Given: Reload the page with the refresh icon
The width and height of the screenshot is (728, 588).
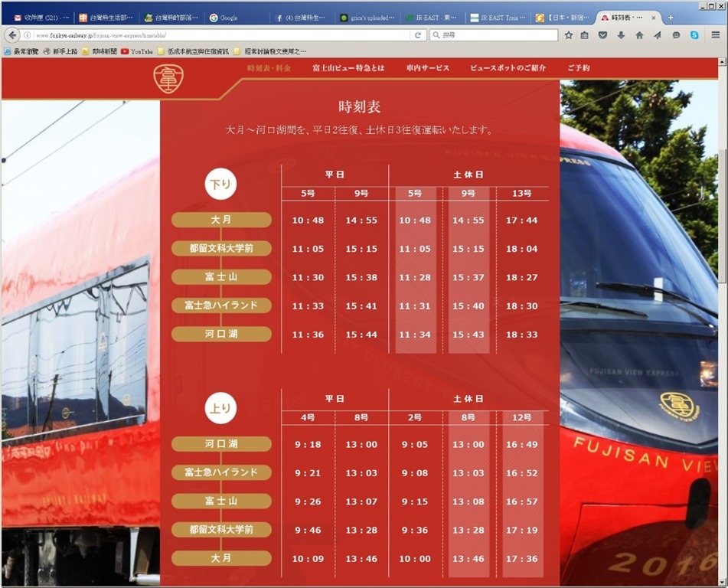Looking at the screenshot, I should pos(418,35).
